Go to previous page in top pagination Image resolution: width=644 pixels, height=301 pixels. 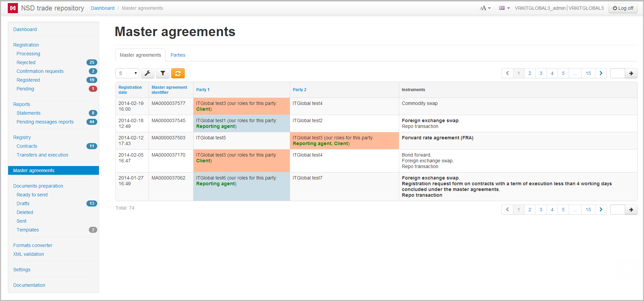[x=507, y=73]
